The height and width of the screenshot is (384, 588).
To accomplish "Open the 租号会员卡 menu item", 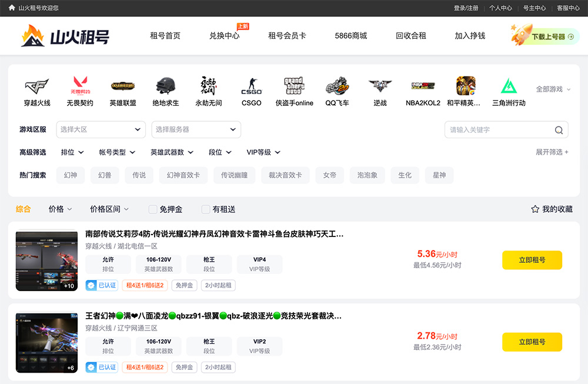I will click(x=287, y=36).
